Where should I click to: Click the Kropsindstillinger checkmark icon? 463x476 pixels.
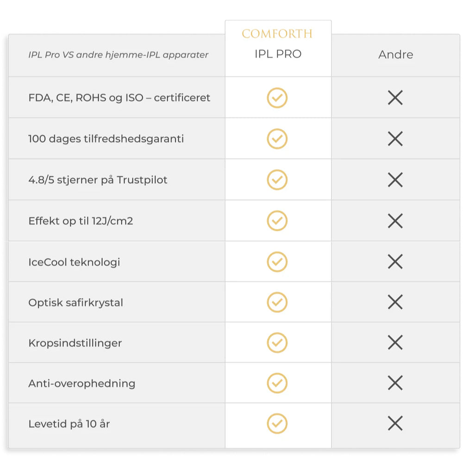tap(277, 343)
